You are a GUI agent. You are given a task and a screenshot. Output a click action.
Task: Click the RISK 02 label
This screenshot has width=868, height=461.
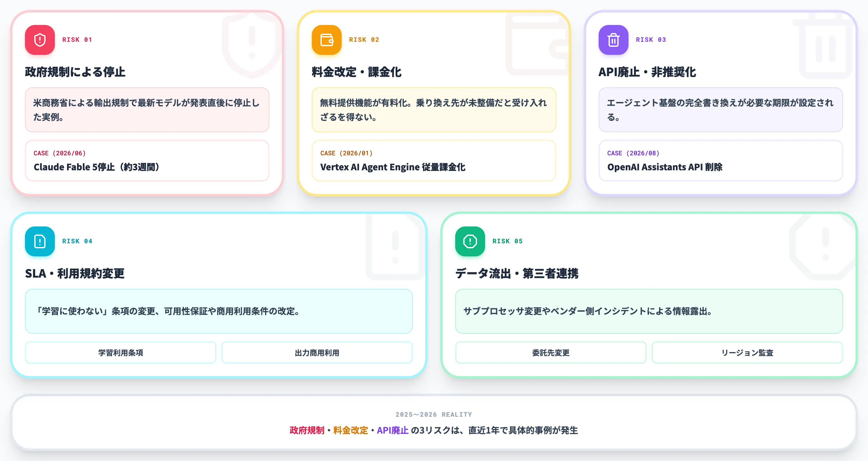click(x=364, y=40)
